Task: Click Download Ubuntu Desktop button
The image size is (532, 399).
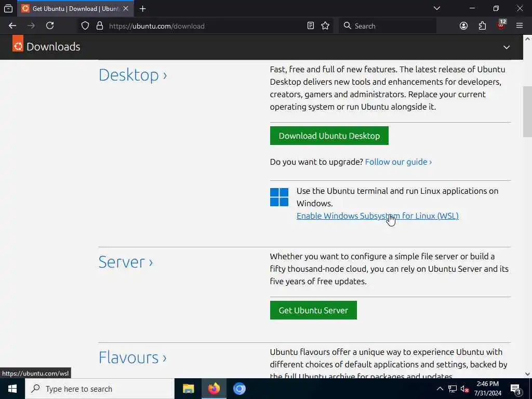Action: [329, 136]
